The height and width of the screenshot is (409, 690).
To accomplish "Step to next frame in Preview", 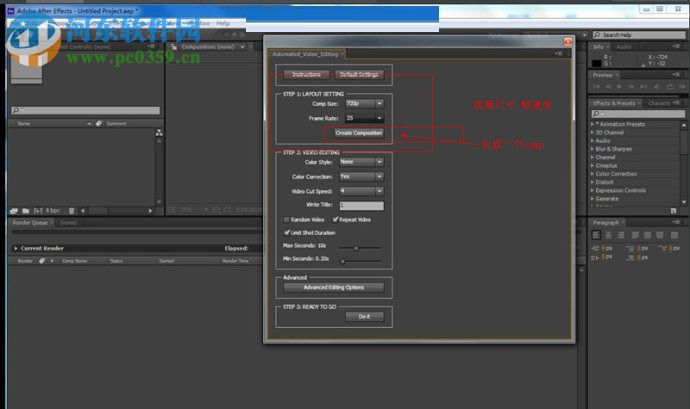I will pos(631,86).
